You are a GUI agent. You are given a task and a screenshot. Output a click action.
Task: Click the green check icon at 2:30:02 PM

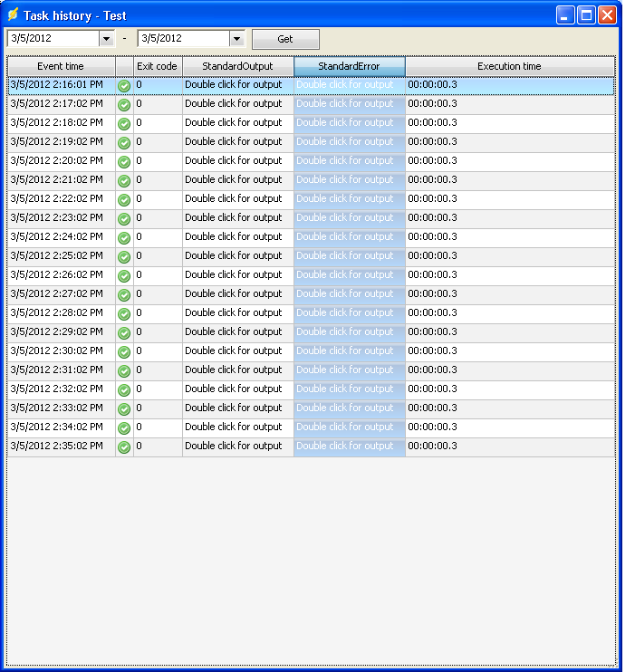[x=124, y=351]
